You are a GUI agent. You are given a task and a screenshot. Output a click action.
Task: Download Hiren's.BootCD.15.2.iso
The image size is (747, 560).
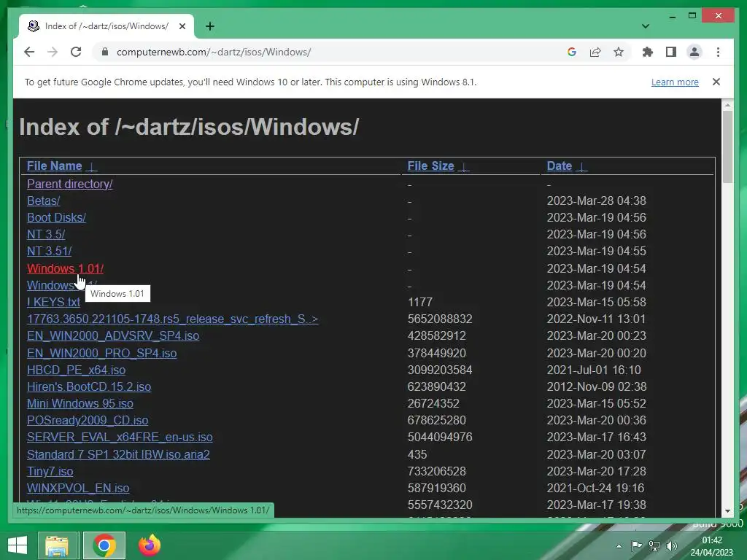point(89,386)
